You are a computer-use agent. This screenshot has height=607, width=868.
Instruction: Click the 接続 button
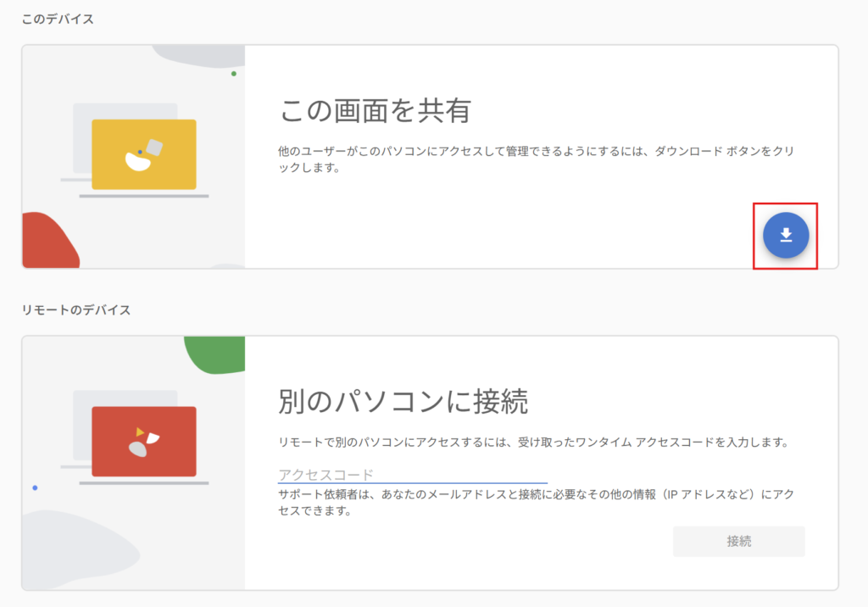tap(738, 541)
